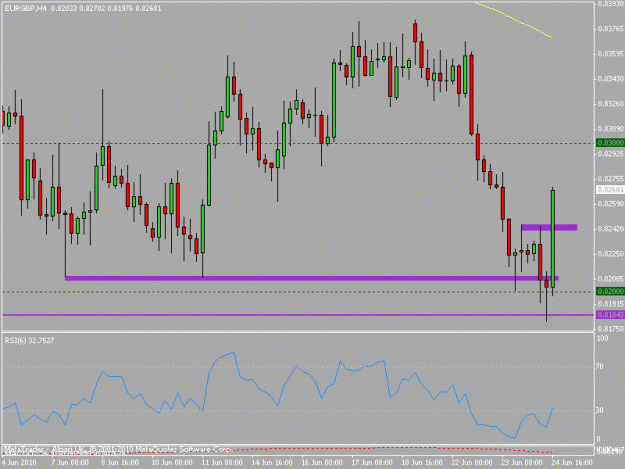Image resolution: width=625 pixels, height=469 pixels.
Task: Click the 0.82250 price axis label
Action: coord(611,254)
